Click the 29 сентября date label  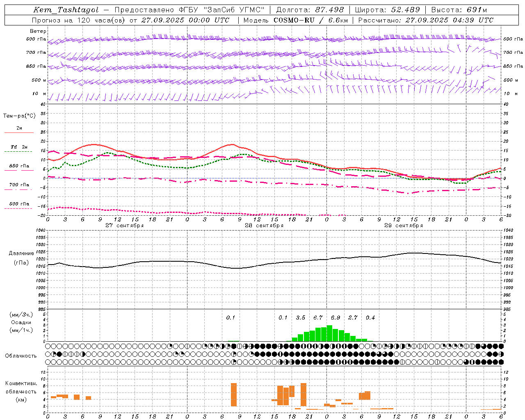(403, 226)
